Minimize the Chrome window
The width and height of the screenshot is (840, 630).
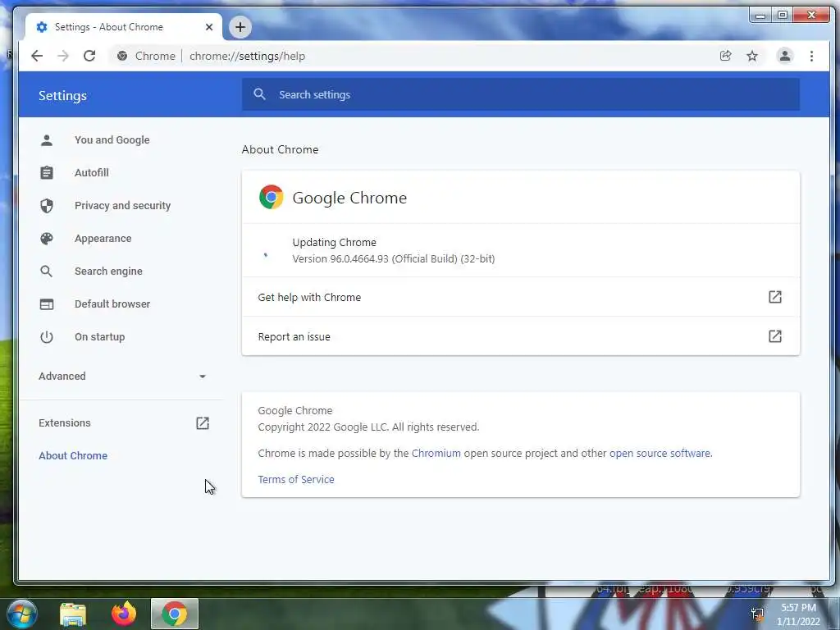[x=760, y=15]
